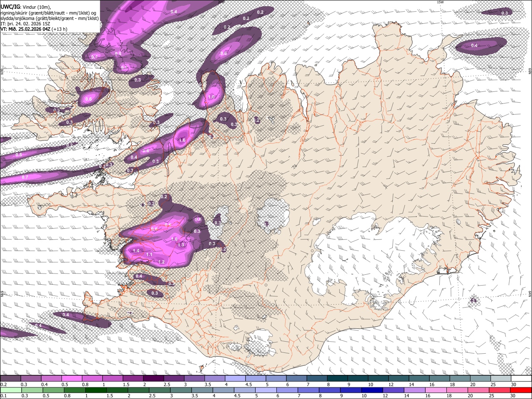Screen dimensions: 532x399
Task: Click the 1.1 precipitation value on the map
Action: pos(149,254)
